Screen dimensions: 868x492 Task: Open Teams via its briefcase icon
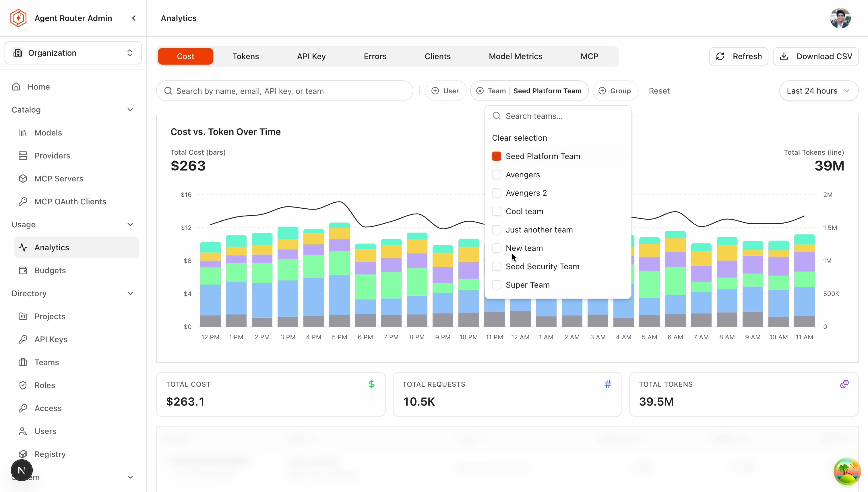(23, 363)
